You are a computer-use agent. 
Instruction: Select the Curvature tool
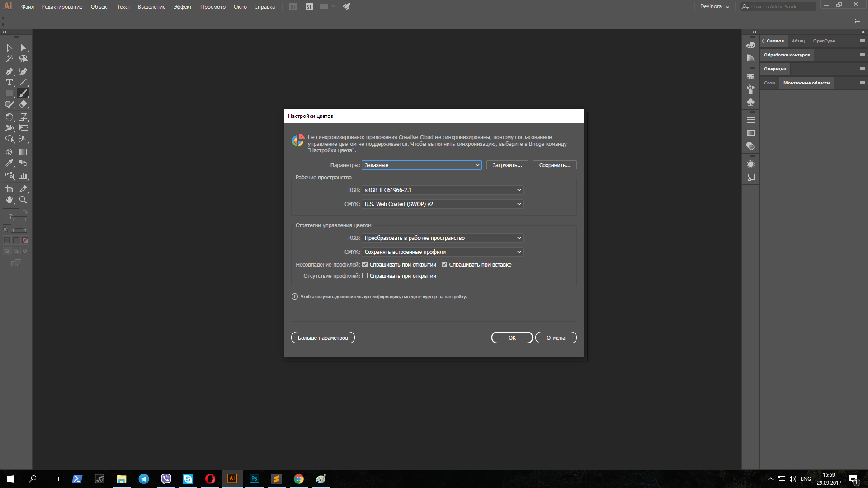[x=23, y=71]
